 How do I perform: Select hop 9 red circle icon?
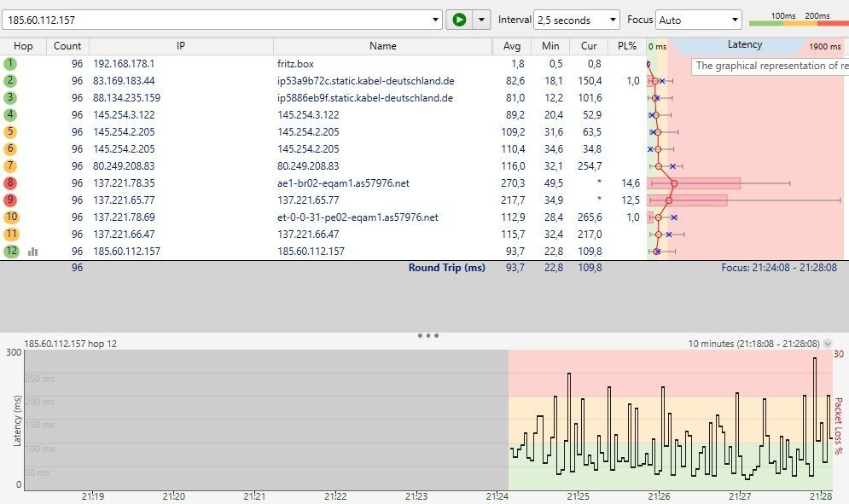coord(10,200)
